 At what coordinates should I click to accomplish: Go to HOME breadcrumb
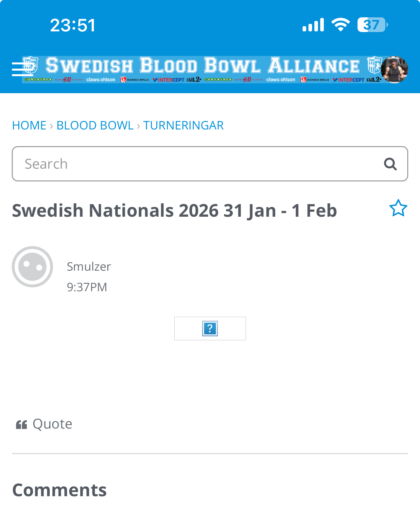click(x=29, y=126)
